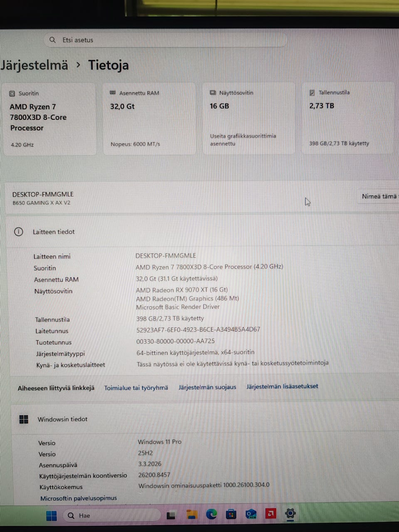Open the Asennettu RAM card
The width and height of the screenshot is (399, 532).
pos(149,119)
